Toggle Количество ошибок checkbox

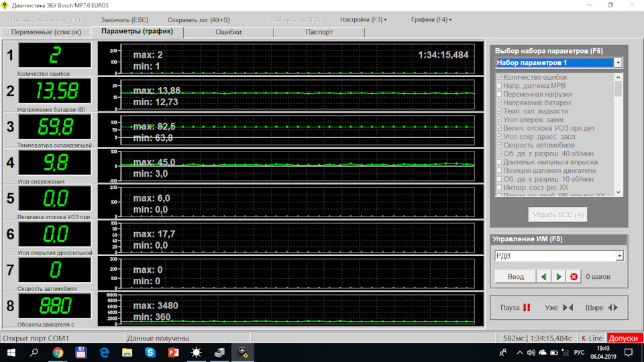499,77
